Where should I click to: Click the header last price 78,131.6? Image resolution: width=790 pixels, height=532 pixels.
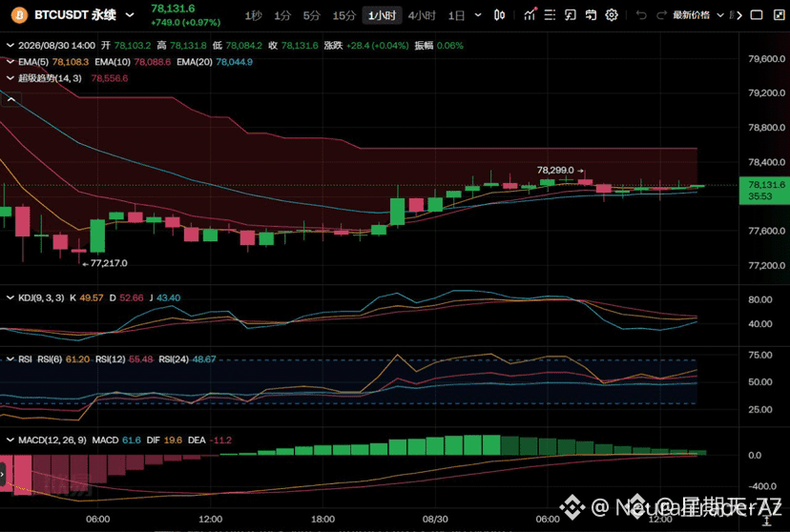pyautogui.click(x=173, y=9)
